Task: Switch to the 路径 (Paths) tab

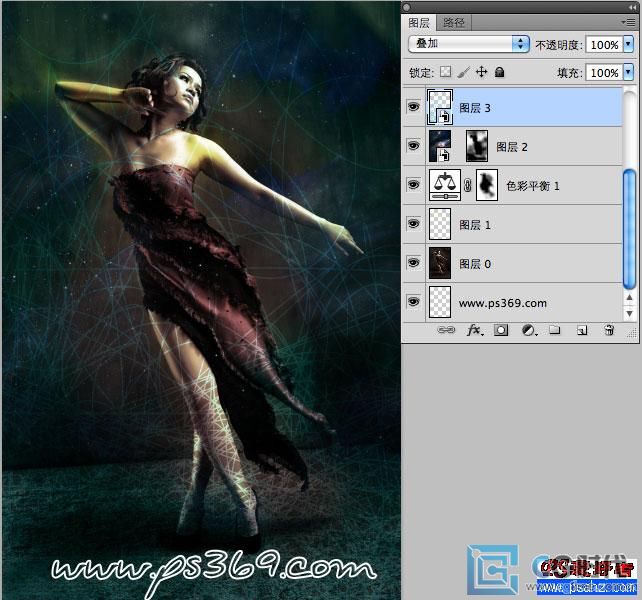Action: 454,23
